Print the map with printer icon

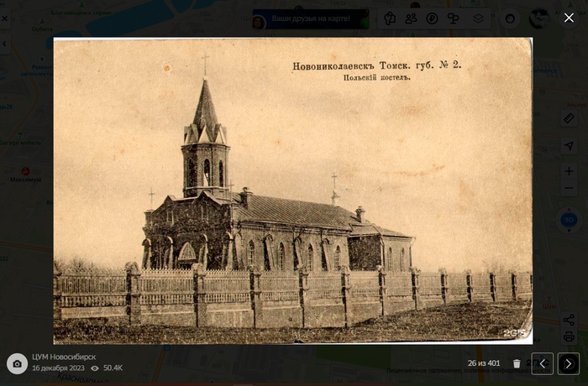[x=569, y=336]
